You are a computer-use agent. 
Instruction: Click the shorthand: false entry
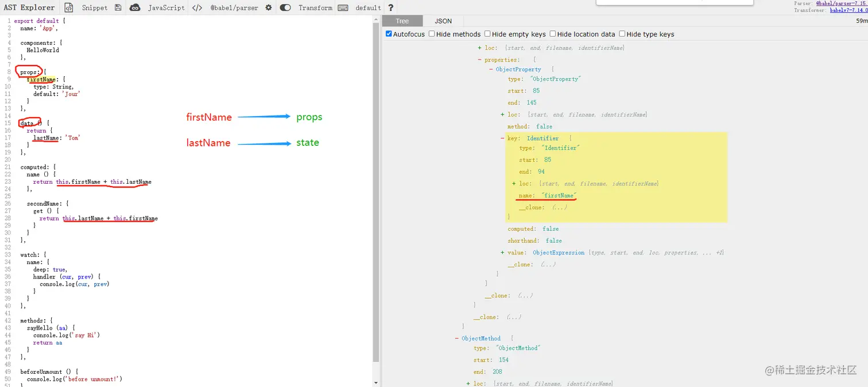(x=534, y=241)
